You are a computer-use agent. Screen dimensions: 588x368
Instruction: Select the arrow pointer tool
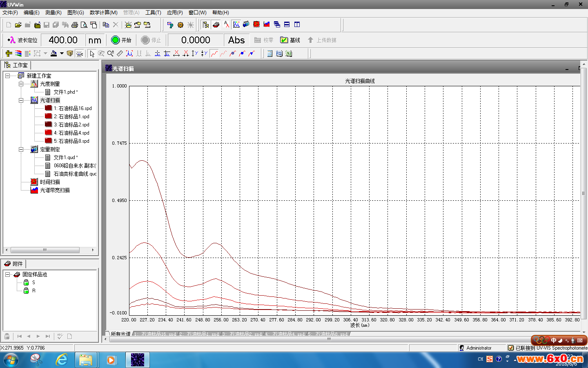pos(92,54)
